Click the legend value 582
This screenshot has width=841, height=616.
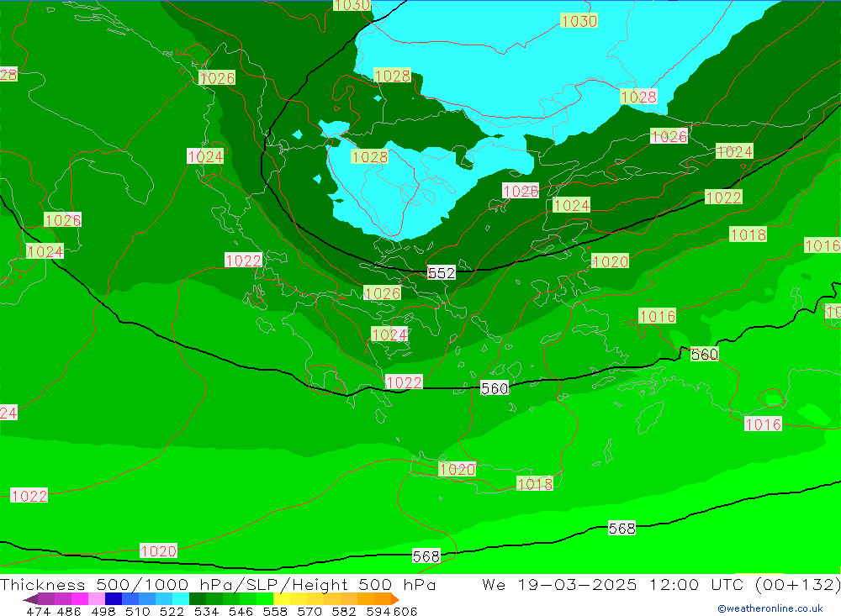point(344,611)
